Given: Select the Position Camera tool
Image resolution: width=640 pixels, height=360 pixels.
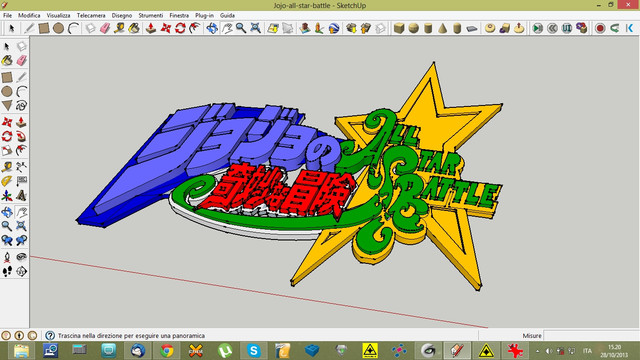Looking at the screenshot, I should click(x=7, y=257).
